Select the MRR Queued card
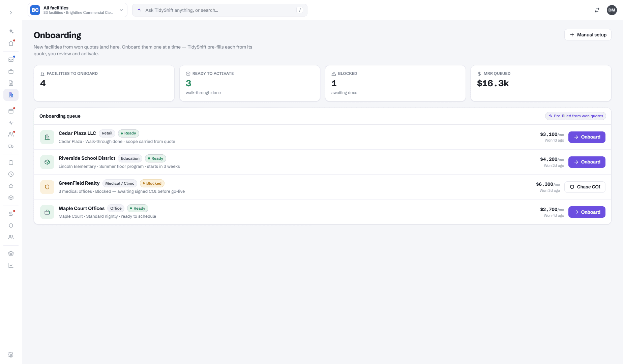Image resolution: width=623 pixels, height=364 pixels. 541,83
